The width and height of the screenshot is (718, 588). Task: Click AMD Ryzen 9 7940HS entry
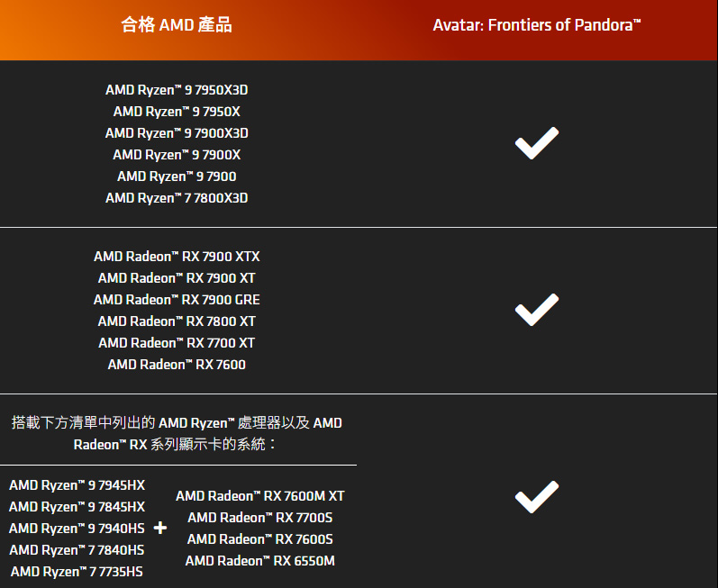[77, 529]
